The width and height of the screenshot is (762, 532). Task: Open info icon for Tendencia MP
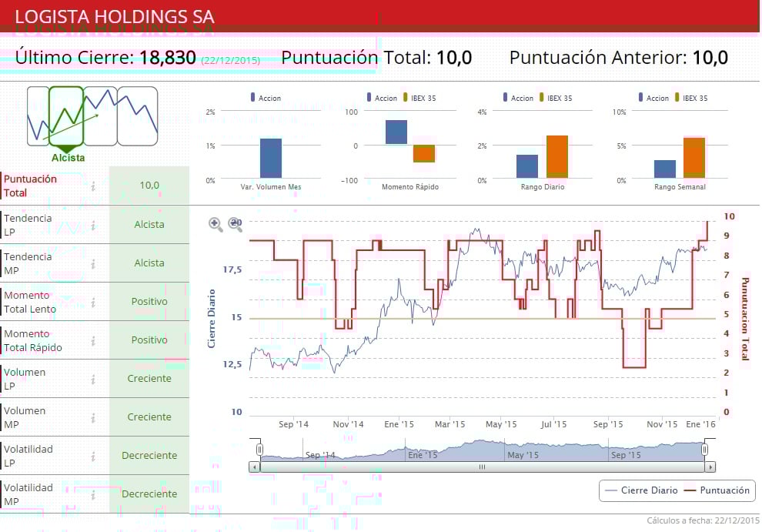[x=93, y=263]
